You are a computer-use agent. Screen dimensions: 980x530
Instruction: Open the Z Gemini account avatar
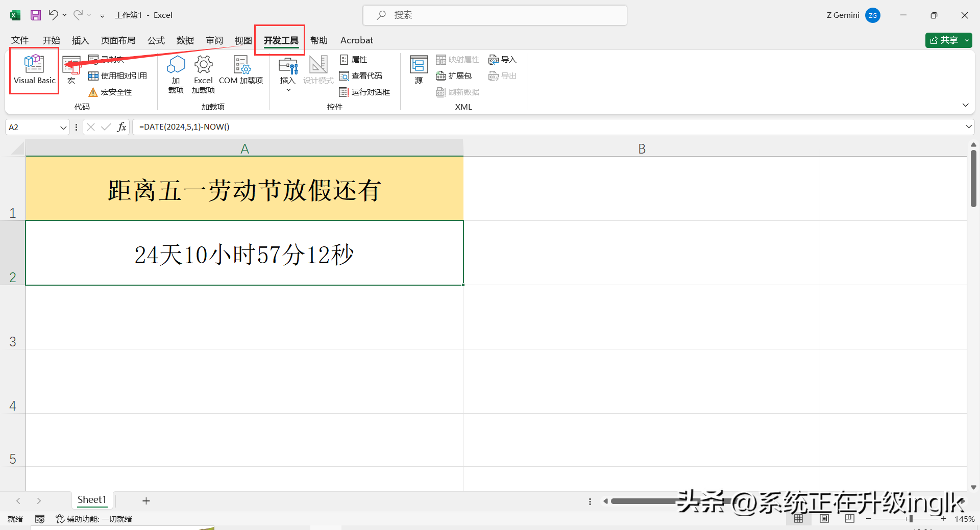(873, 15)
